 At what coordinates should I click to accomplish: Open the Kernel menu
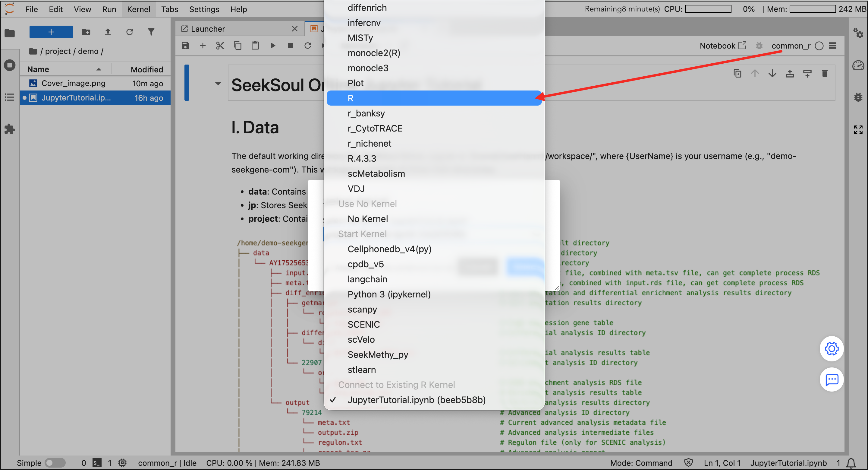pyautogui.click(x=139, y=9)
